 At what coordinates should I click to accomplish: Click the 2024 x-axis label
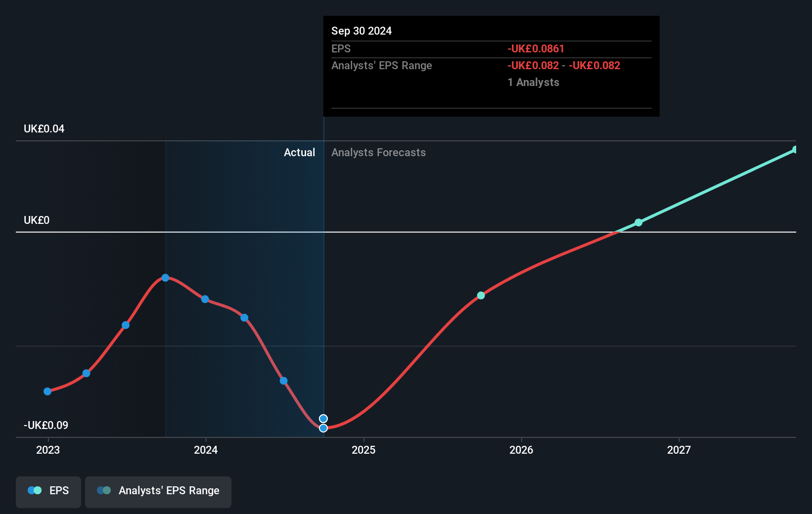point(206,450)
